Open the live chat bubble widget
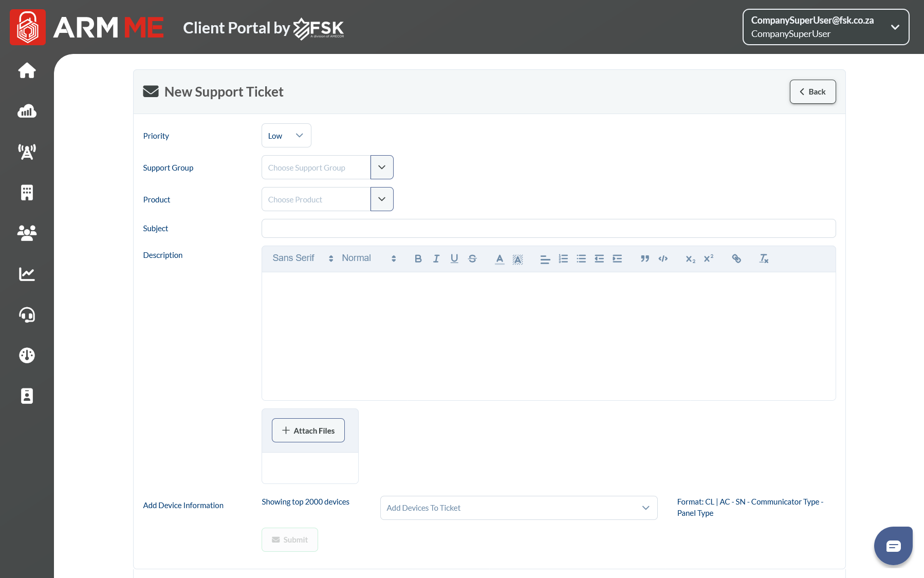The width and height of the screenshot is (924, 578). pyautogui.click(x=893, y=546)
